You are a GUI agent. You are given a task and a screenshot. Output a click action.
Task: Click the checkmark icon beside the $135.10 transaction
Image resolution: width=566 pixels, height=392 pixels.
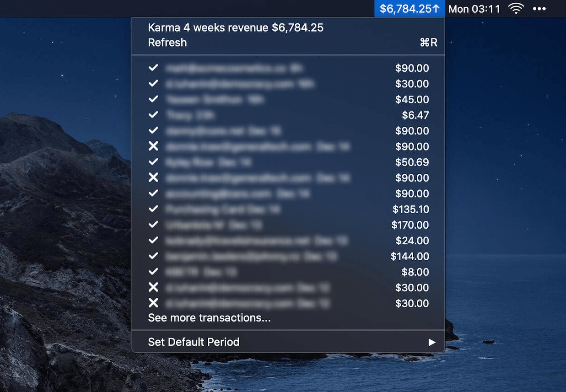[153, 209]
